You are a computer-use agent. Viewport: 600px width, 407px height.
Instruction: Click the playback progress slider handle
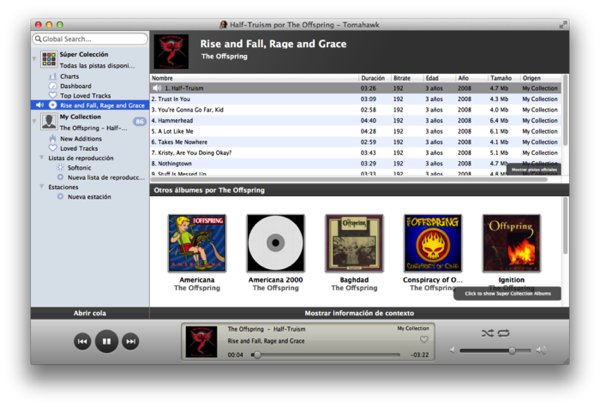coord(258,355)
